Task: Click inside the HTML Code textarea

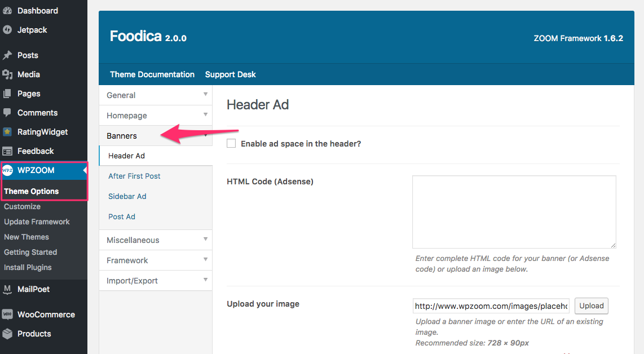Action: tap(514, 212)
